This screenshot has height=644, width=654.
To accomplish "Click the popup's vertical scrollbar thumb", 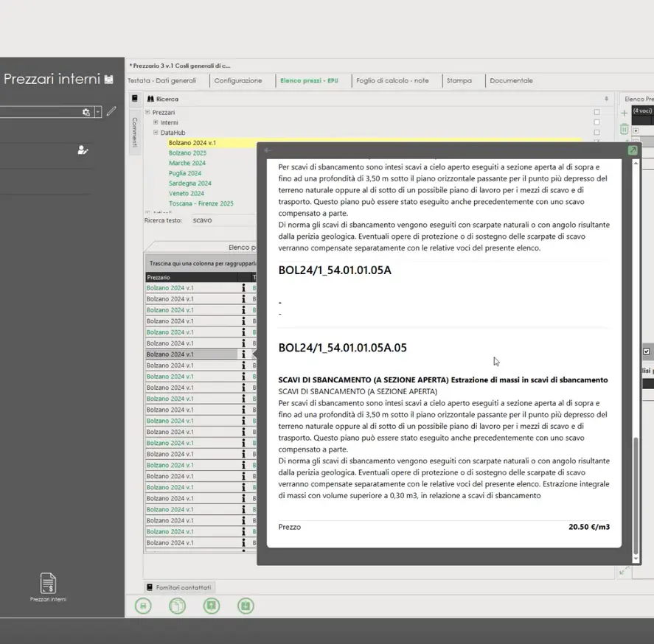I will coord(637,494).
